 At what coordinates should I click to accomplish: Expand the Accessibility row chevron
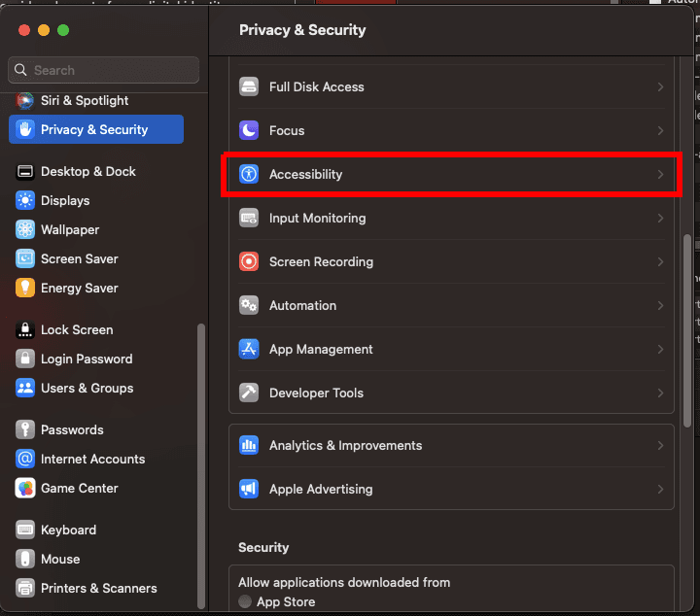click(x=660, y=175)
